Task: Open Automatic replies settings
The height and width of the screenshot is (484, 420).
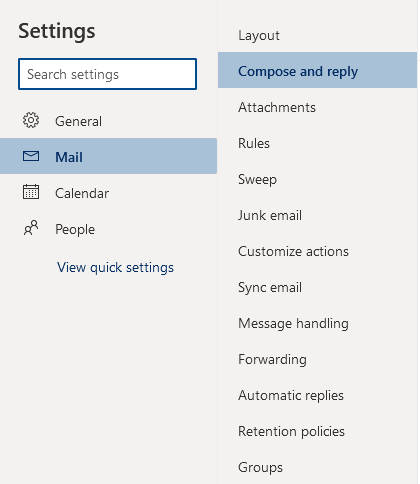Action: pos(317,395)
